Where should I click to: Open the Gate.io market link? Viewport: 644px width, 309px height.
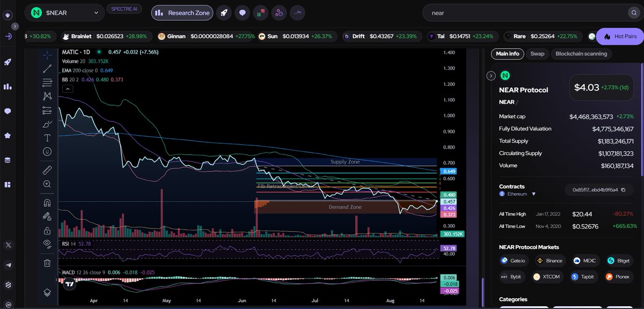tap(514, 261)
